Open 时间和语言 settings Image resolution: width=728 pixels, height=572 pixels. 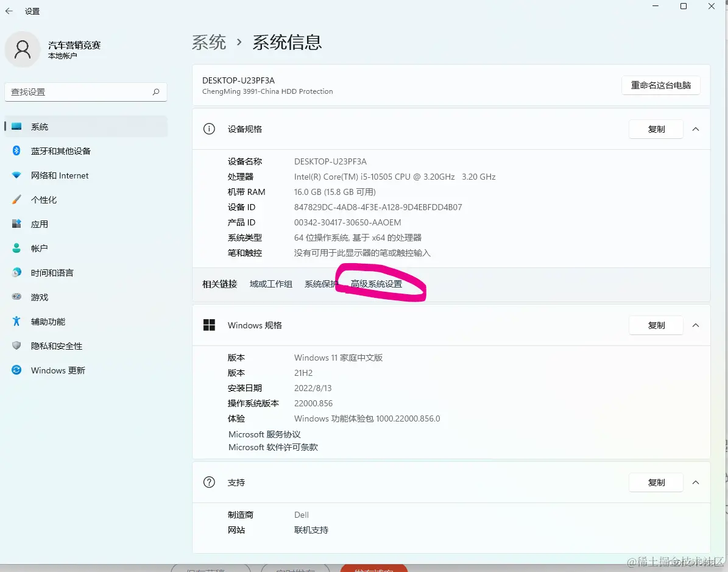click(x=86, y=273)
